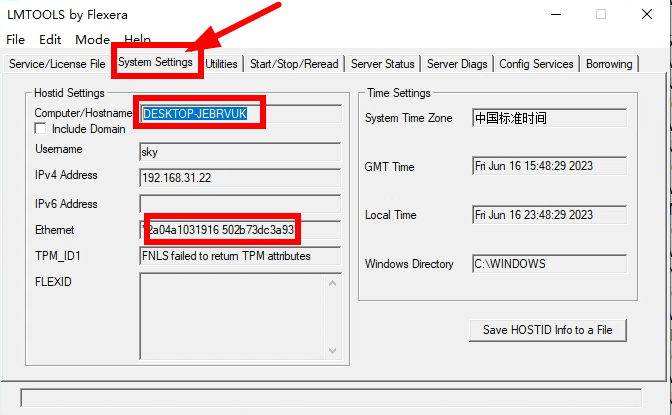Click the Computer/Hostname label
Screen dimensions: 672x415
(x=83, y=113)
